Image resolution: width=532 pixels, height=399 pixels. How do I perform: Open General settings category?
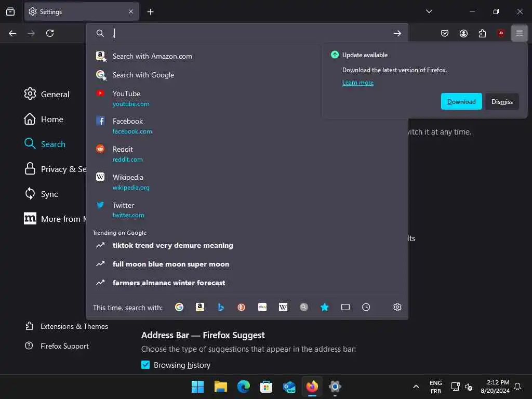[47, 94]
